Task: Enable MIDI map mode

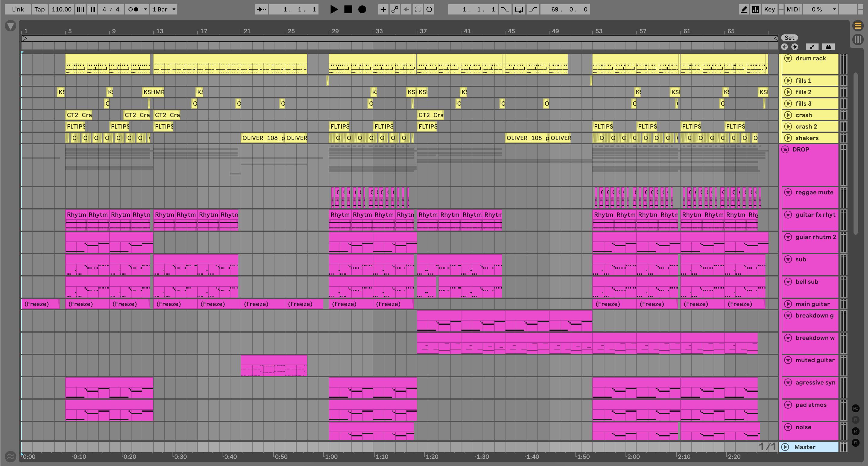Action: (793, 9)
